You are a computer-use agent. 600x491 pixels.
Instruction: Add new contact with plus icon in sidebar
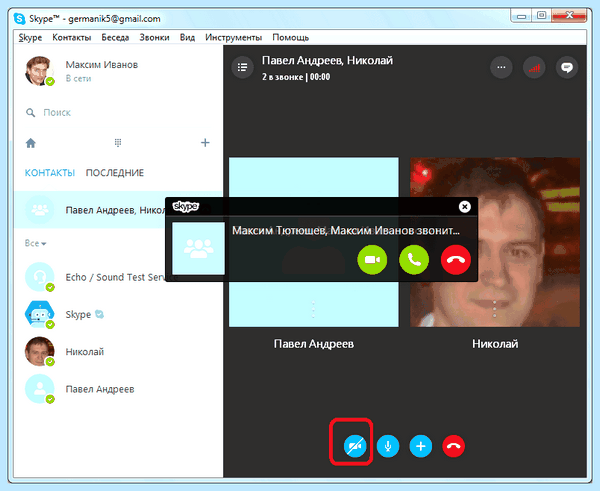point(205,143)
